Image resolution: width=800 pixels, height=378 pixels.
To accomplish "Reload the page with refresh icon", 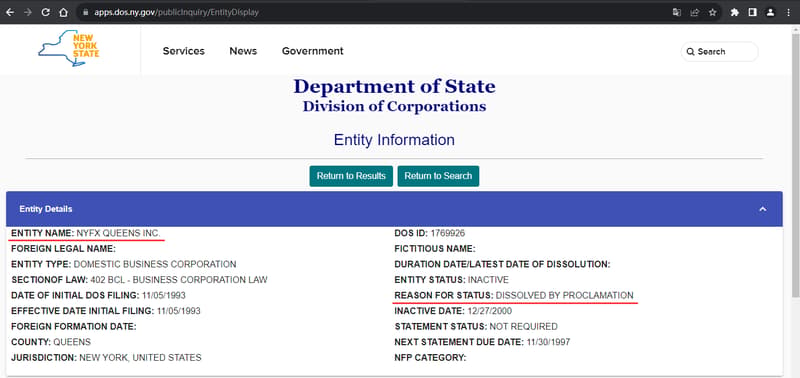I will pyautogui.click(x=45, y=12).
